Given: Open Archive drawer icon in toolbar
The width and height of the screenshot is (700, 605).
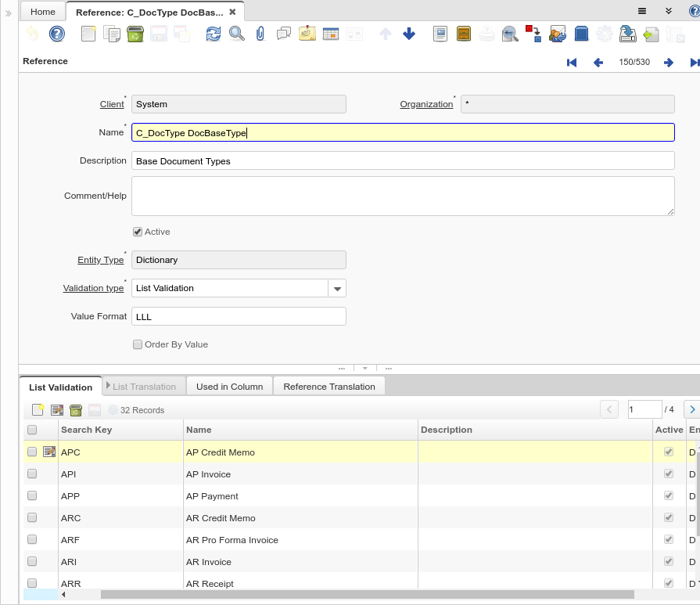Looking at the screenshot, I should (463, 34).
